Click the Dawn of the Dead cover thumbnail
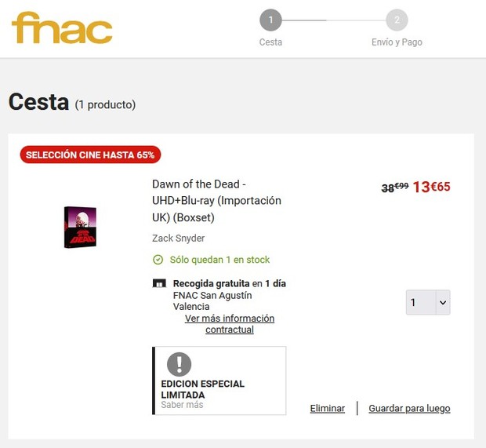 coord(80,227)
